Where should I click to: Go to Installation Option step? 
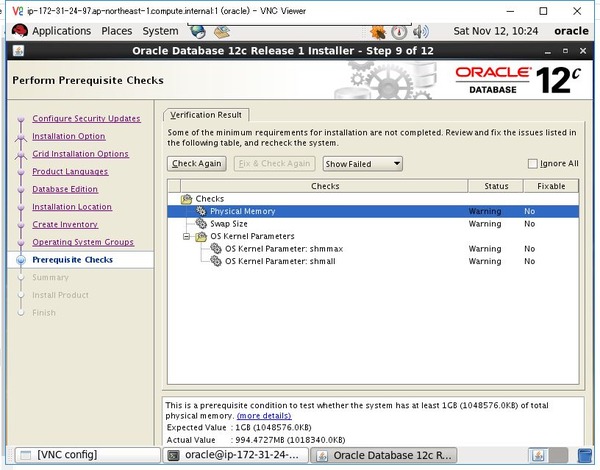(68, 136)
